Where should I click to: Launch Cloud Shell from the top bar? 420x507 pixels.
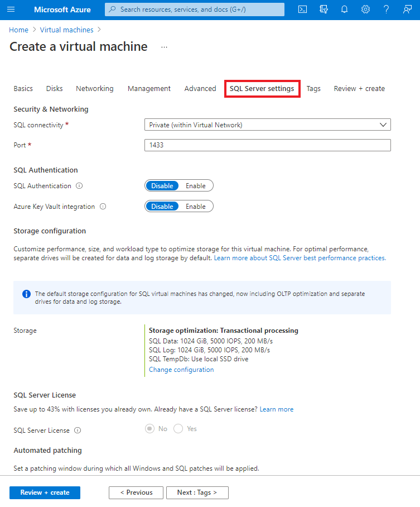(302, 9)
